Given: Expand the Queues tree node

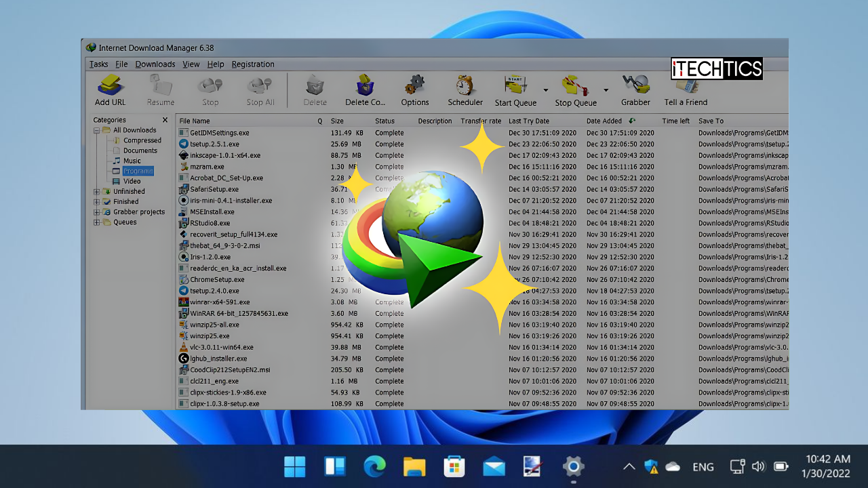Looking at the screenshot, I should (96, 222).
